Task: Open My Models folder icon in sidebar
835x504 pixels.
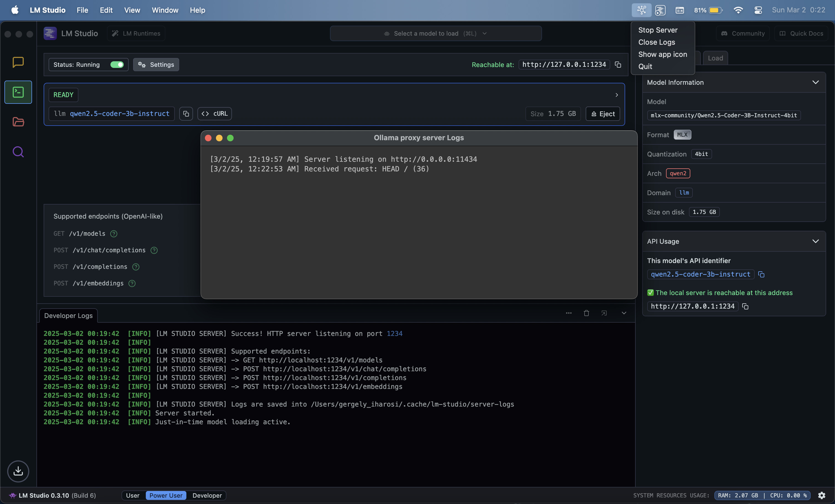Action: pos(18,122)
